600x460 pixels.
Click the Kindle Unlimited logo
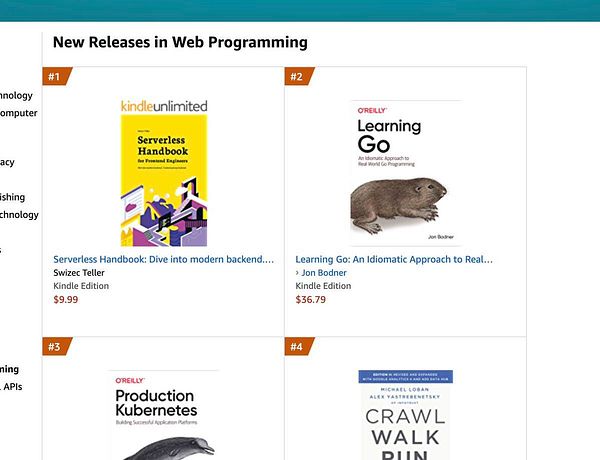pyautogui.click(x=164, y=105)
